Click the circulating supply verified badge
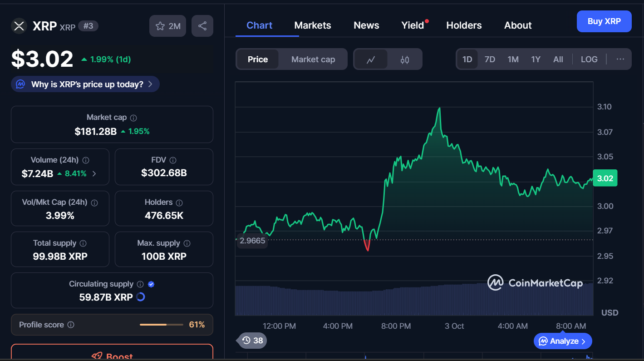The image size is (644, 361). pos(152,284)
